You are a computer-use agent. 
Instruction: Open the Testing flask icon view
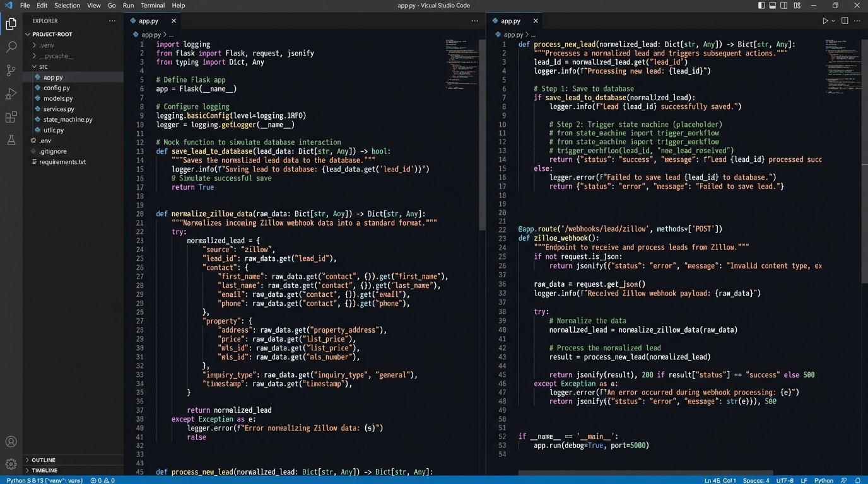pos(11,140)
